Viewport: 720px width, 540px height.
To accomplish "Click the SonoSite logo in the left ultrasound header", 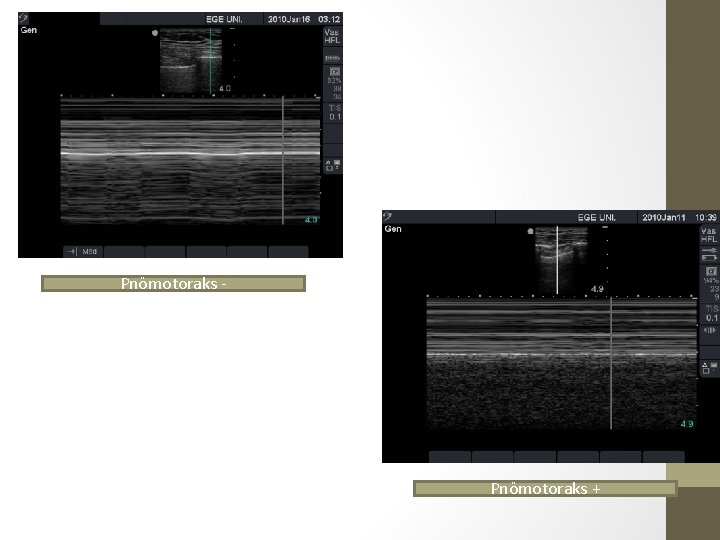I will [23, 19].
